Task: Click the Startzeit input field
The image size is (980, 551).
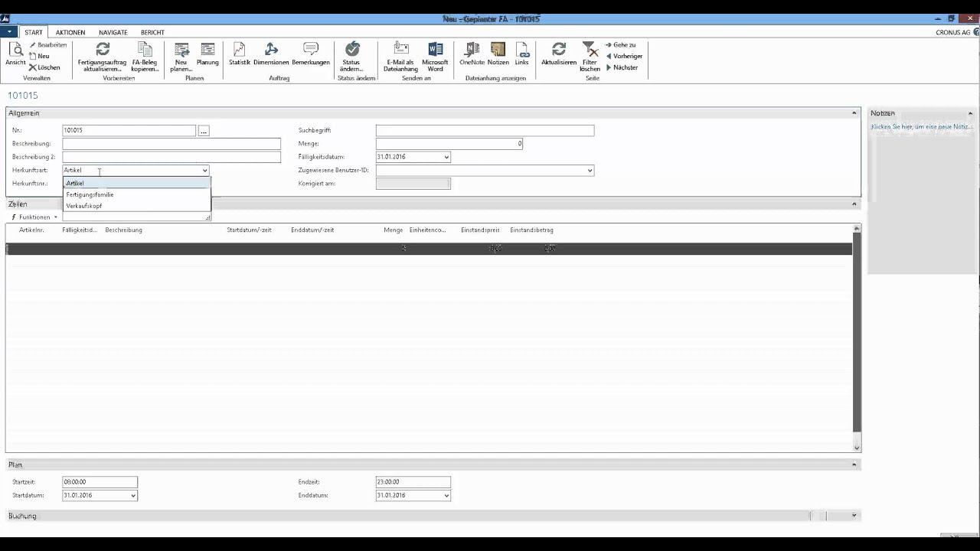Action: click(100, 482)
